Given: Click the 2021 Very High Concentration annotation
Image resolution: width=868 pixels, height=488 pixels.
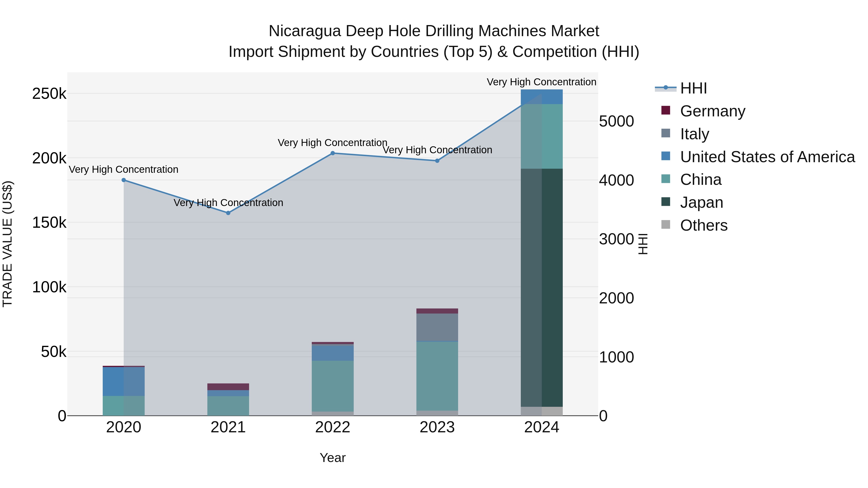Looking at the screenshot, I should coord(228,203).
